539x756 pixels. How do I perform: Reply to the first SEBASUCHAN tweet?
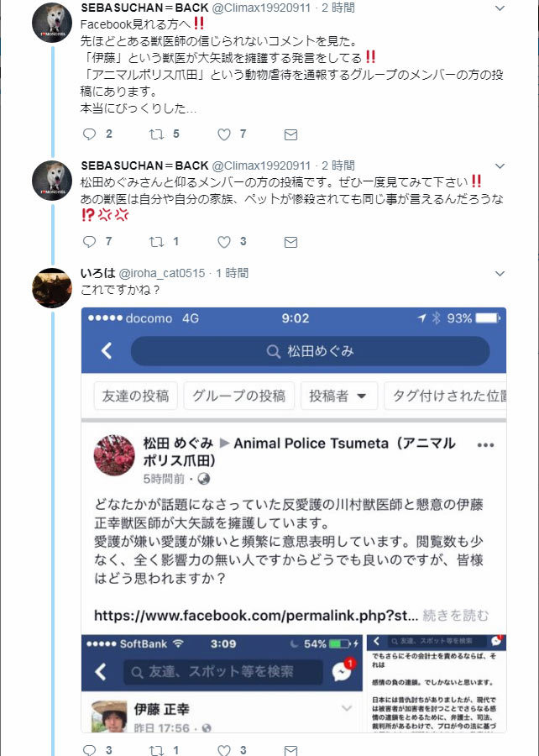click(x=90, y=134)
